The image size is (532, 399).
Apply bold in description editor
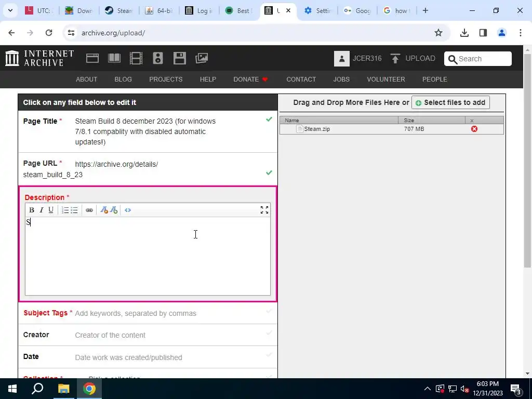(32, 210)
